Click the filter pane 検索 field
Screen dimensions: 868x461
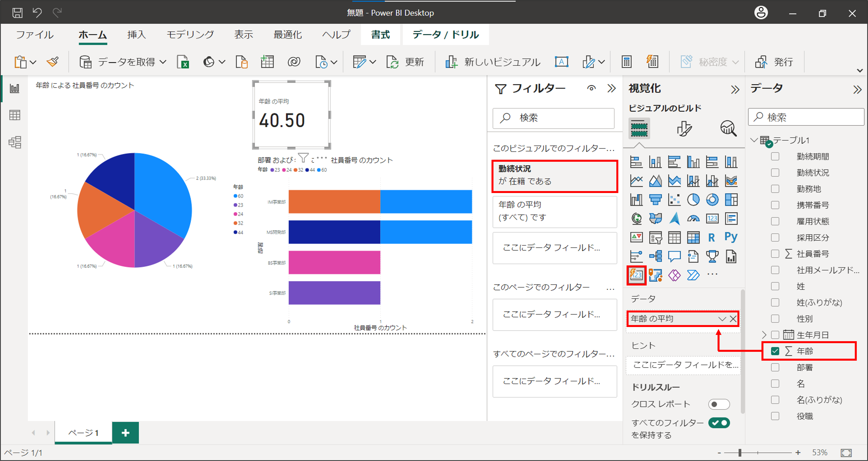pos(553,118)
